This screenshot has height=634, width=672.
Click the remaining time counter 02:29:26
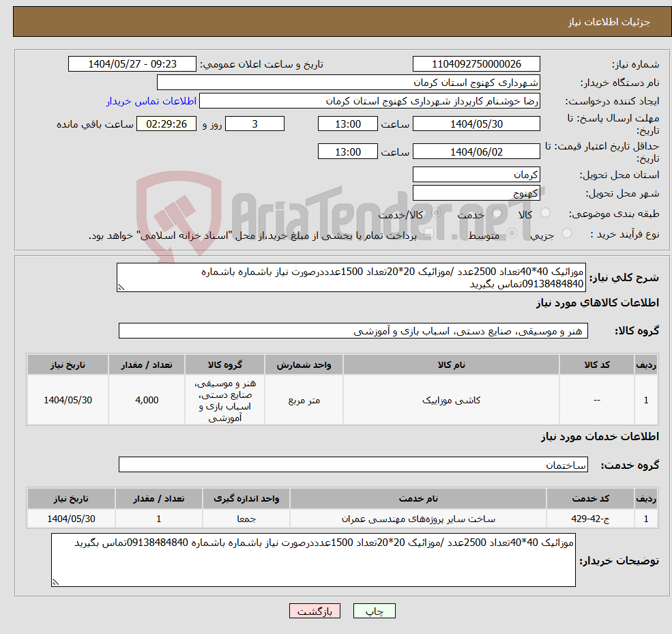point(169,124)
